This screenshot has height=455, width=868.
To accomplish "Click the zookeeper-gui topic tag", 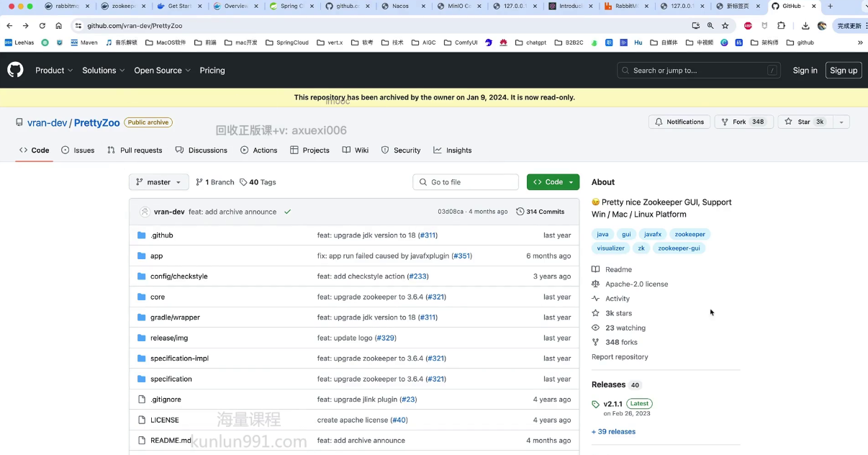I will pos(679,248).
